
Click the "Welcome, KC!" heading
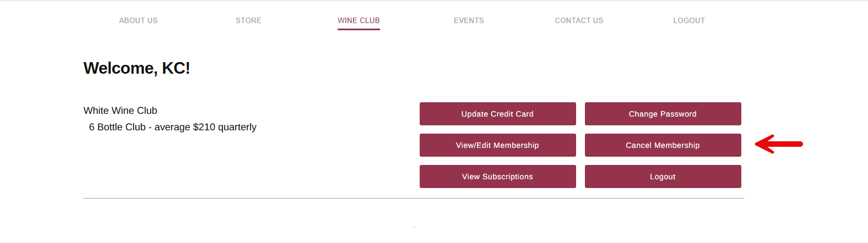pyautogui.click(x=137, y=68)
